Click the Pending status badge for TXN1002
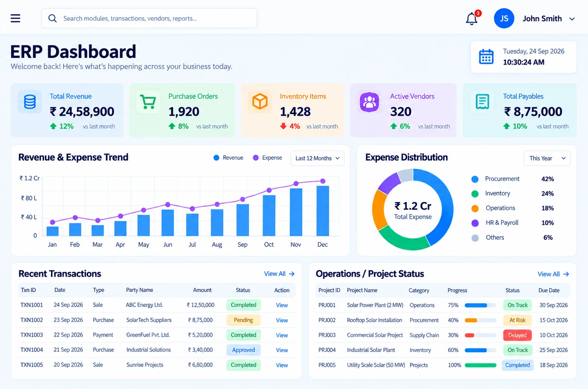Image resolution: width=588 pixels, height=389 pixels. (244, 320)
